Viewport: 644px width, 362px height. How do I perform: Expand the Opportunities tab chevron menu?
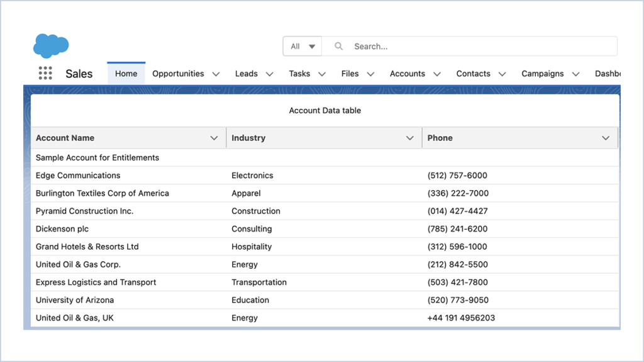pos(216,74)
